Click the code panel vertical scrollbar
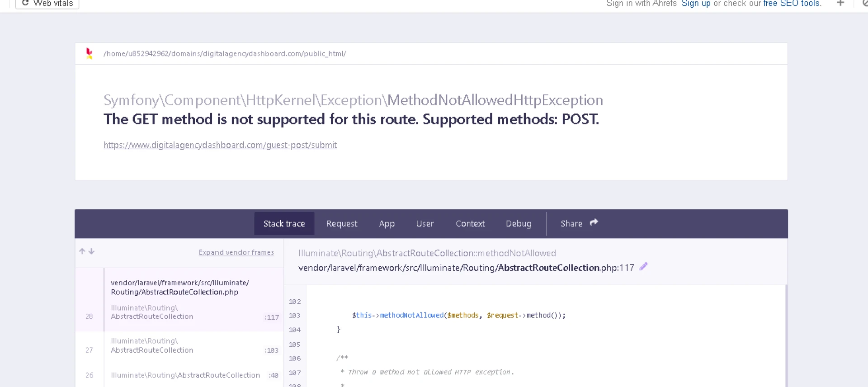This screenshot has height=387, width=868. (x=786, y=335)
